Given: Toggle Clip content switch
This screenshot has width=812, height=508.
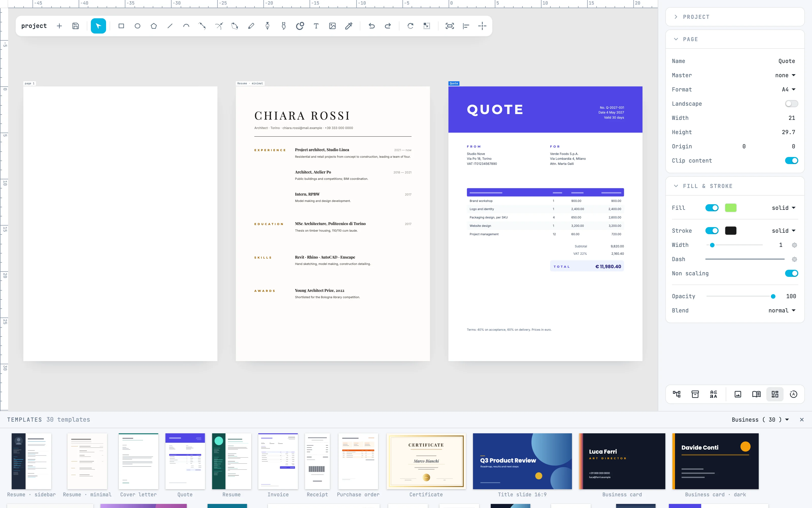Looking at the screenshot, I should click(x=791, y=161).
